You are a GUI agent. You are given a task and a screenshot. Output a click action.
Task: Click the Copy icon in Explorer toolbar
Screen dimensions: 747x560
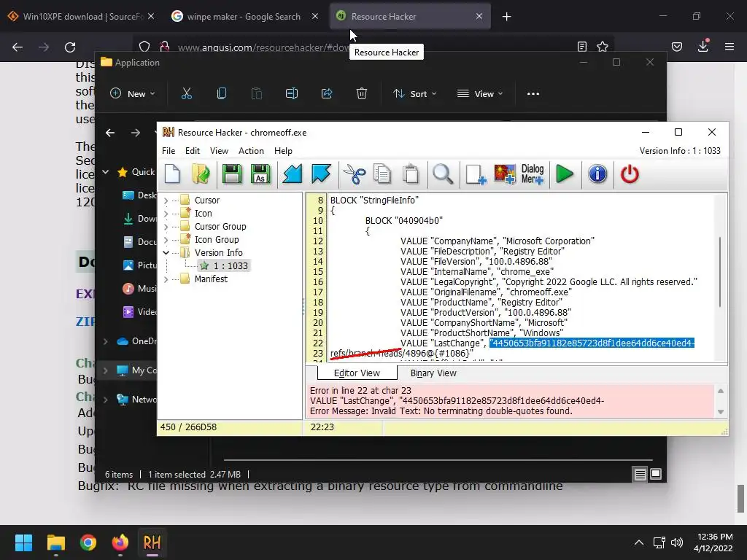222,94
